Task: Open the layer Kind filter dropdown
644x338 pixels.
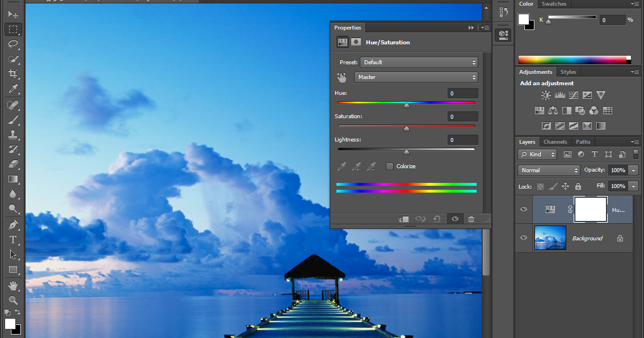Action: [537, 154]
